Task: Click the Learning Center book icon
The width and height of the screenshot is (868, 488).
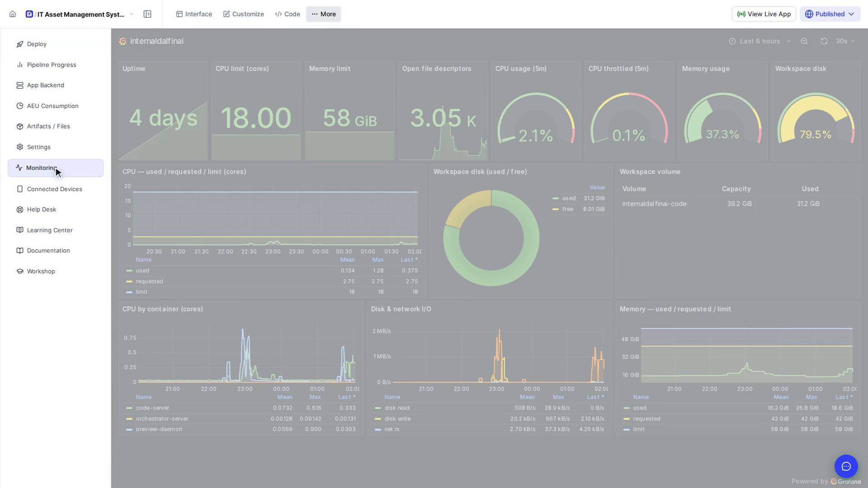Action: [20, 230]
